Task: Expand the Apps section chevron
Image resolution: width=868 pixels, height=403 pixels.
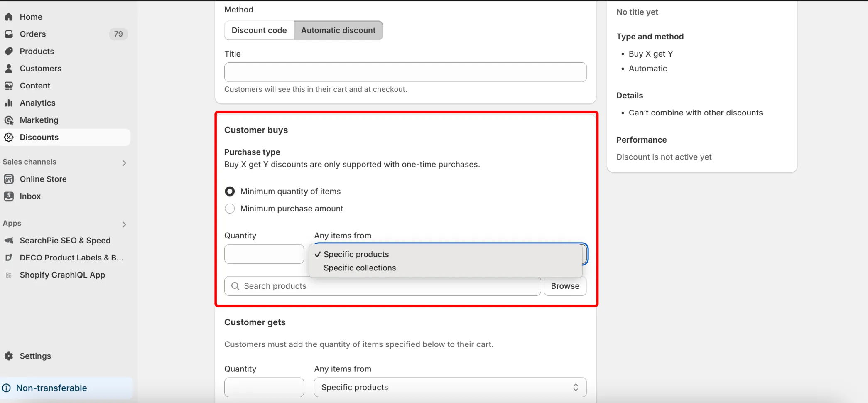Action: point(124,224)
